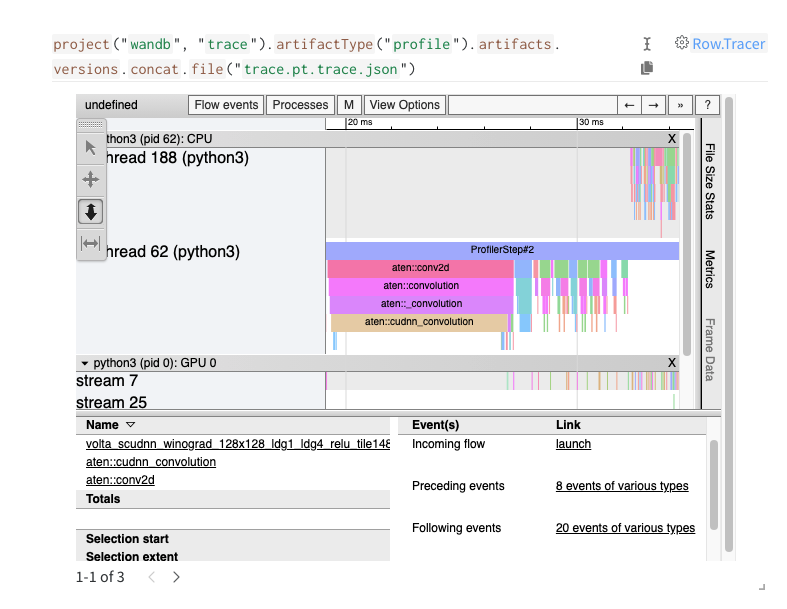Open the View Options dropdown
The image size is (787, 609).
[x=404, y=105]
